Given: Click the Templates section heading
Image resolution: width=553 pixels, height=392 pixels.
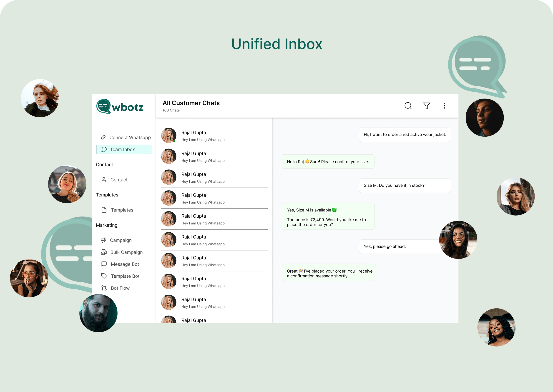Looking at the screenshot, I should coord(107,195).
